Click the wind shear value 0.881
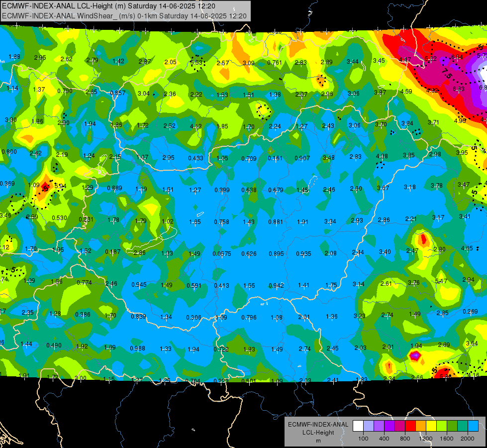This screenshot has height=448, width=487. 276,222
